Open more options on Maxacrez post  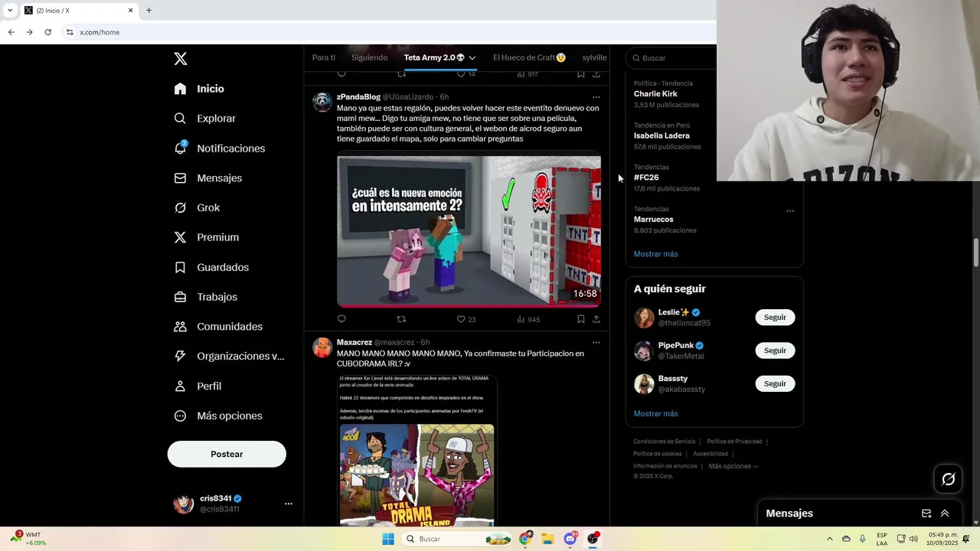(596, 342)
